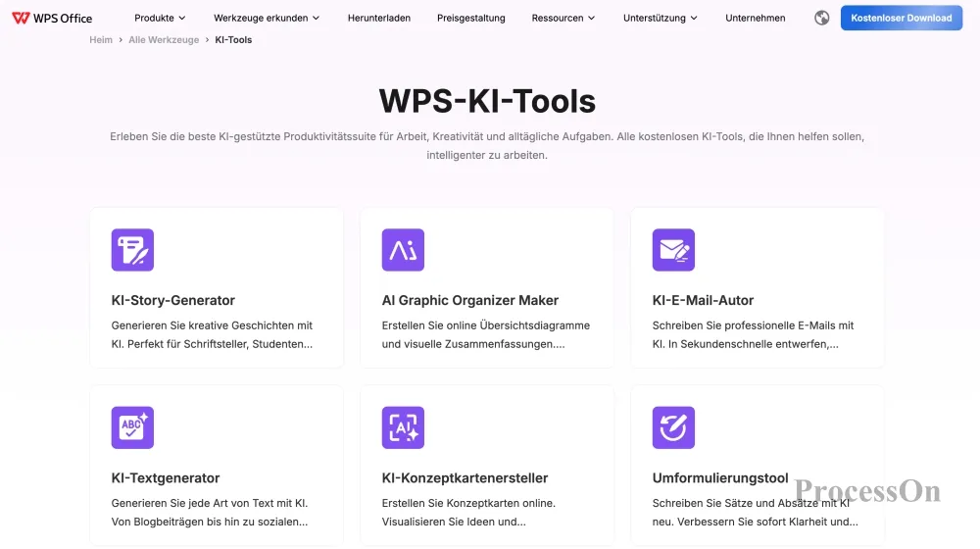Open the Umformulierungstool title link
The height and width of the screenshot is (549, 980).
720,478
